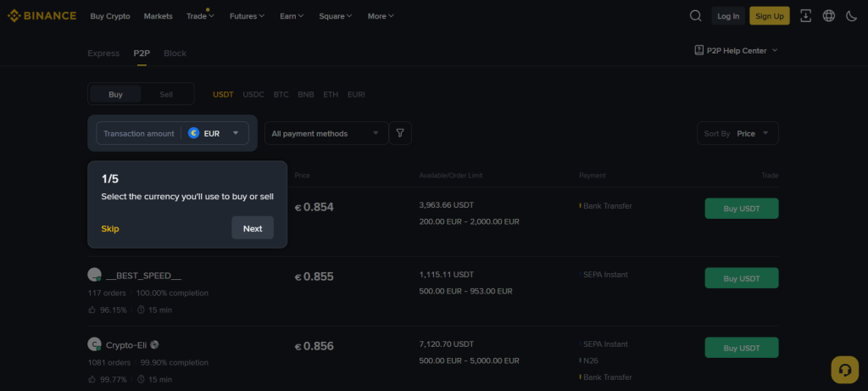Click the download app icon

[x=805, y=16]
